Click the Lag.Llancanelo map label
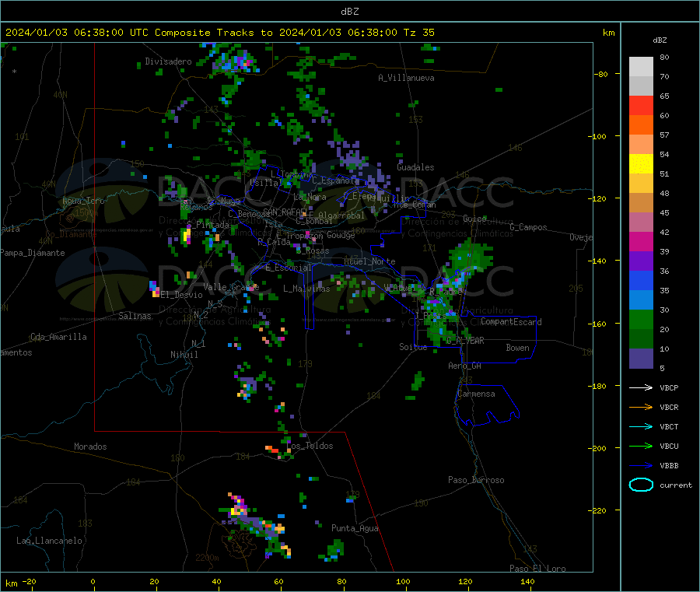This screenshot has height=592, width=700. tap(49, 541)
